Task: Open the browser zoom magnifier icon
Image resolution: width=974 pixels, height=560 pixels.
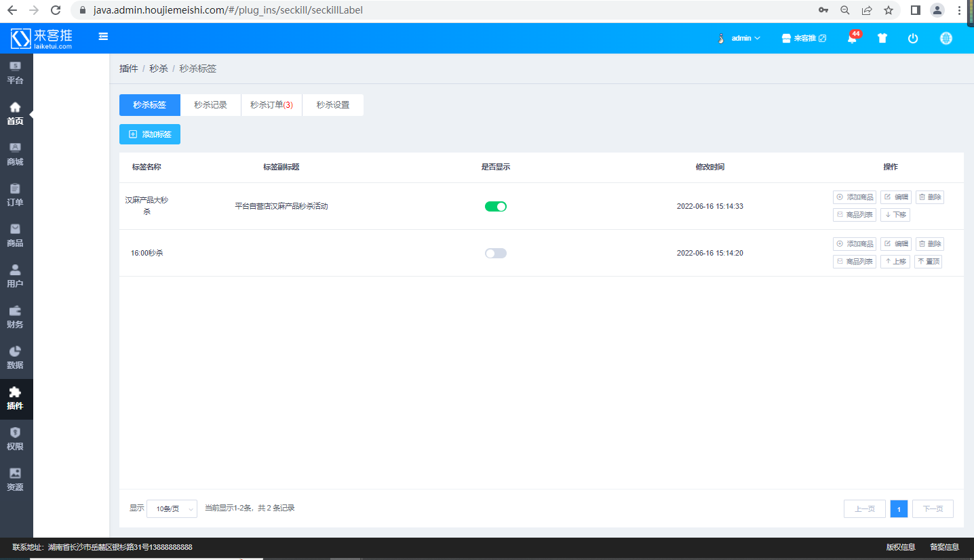Action: (x=845, y=10)
